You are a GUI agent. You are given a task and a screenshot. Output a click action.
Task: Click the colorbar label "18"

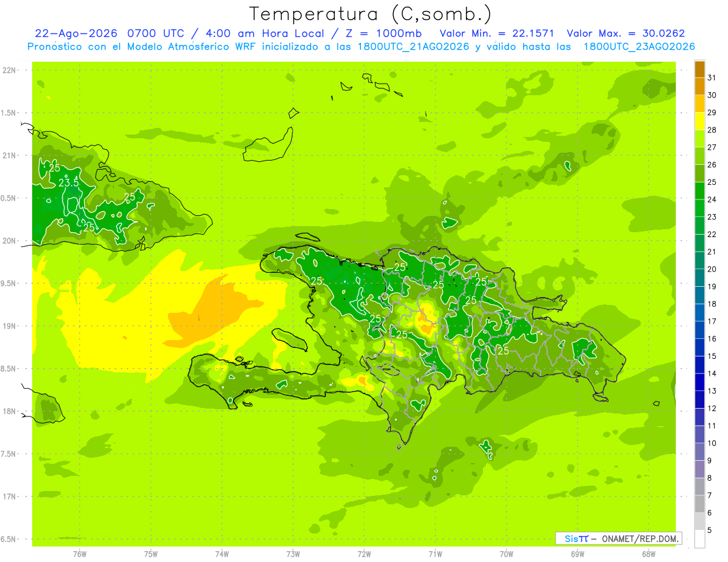click(712, 304)
